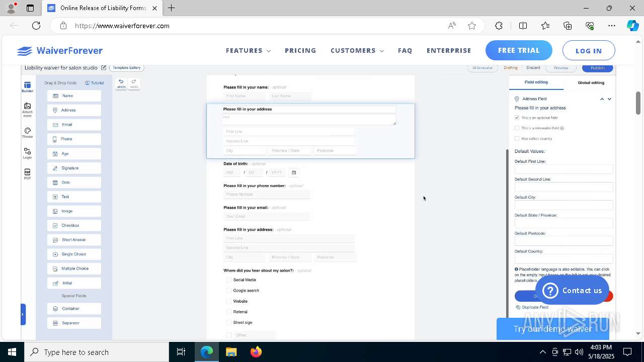Move Address Field down with arrow
644x362 pixels.
point(609,99)
